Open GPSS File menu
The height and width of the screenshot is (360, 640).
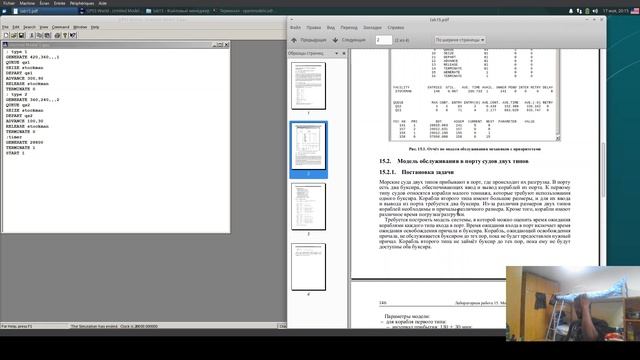tap(5, 27)
